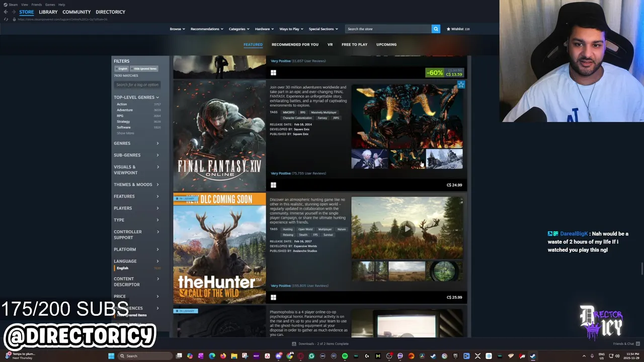Open the theHunter Call of the Wild artwork
This screenshot has width=644, height=362.
(219, 248)
